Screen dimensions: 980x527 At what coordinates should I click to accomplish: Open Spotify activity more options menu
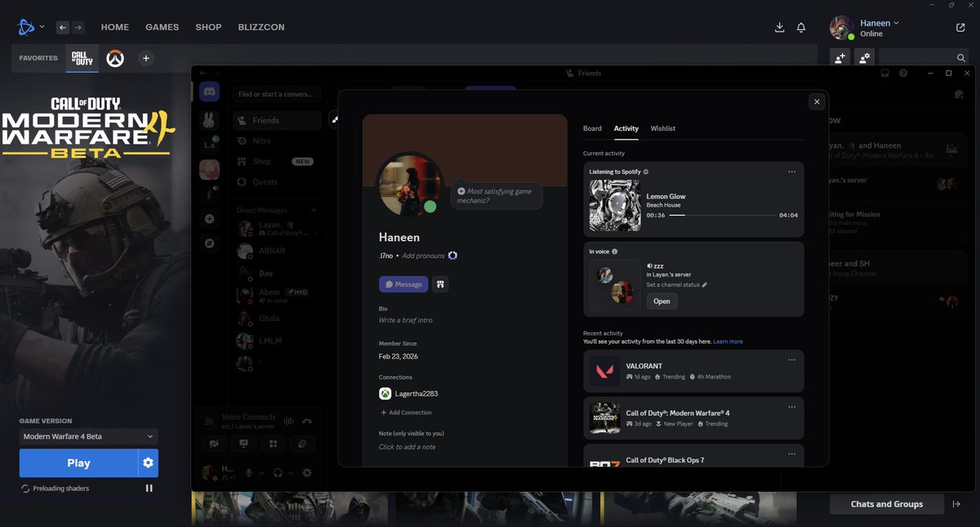pos(791,172)
